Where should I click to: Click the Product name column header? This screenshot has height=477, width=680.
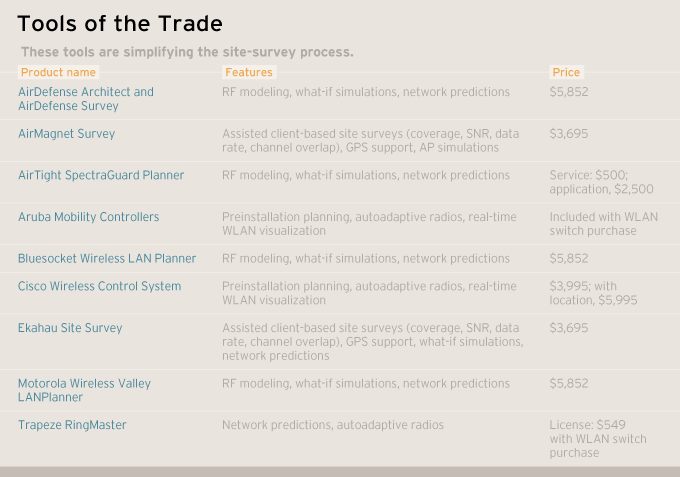pos(58,72)
